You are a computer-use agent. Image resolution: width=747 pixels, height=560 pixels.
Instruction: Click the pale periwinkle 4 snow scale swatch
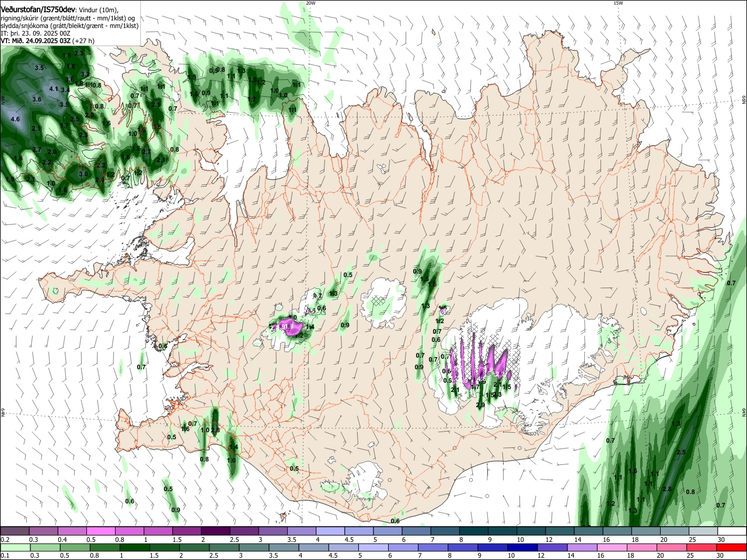pyautogui.click(x=330, y=531)
